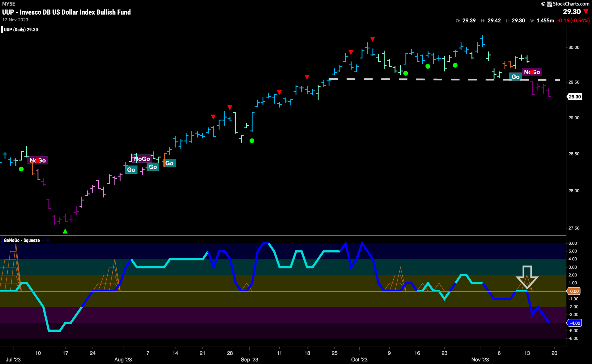592x364 pixels.
Task: Click the Jul '23 date axis label
Action: [x=13, y=359]
